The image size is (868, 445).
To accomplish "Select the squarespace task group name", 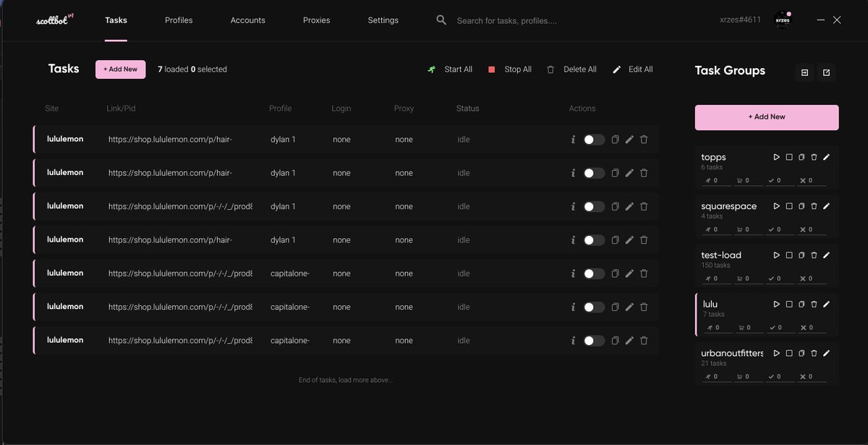I will point(729,206).
